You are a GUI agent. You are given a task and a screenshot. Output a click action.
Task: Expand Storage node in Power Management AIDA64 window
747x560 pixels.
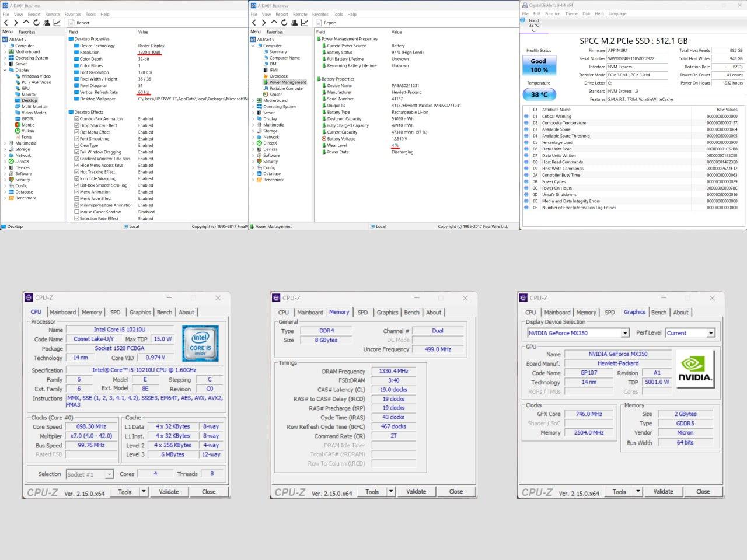pos(253,131)
